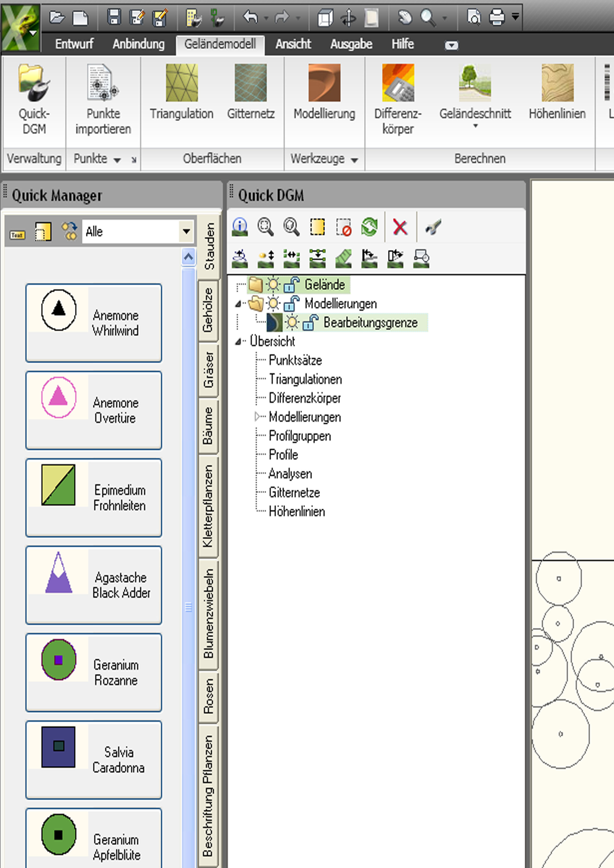This screenshot has height=868, width=614.
Task: Open settings wrench icon in Quick DGM
Action: pyautogui.click(x=433, y=227)
